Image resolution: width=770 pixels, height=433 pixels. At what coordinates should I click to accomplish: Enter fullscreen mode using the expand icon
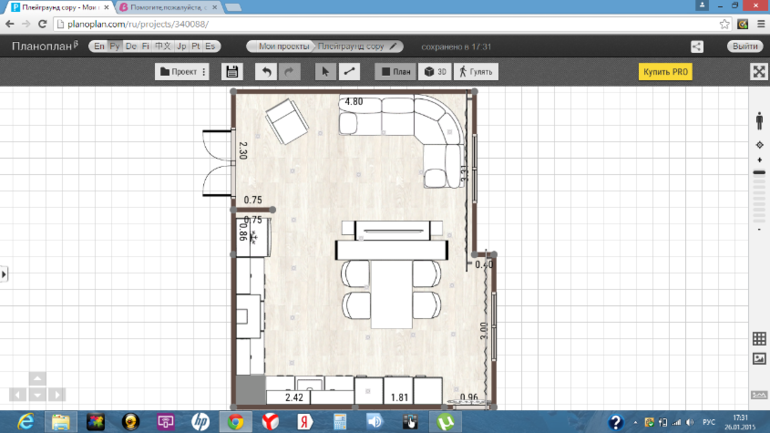758,72
